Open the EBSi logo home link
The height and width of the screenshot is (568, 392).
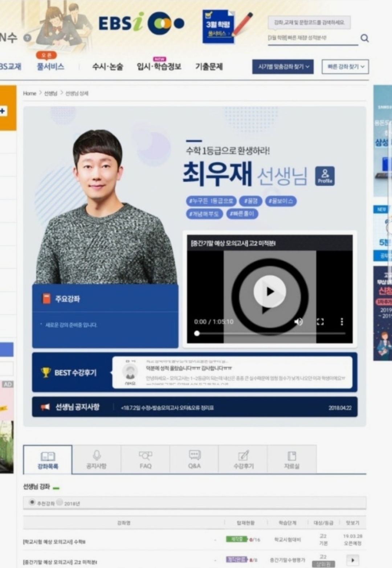(x=142, y=24)
